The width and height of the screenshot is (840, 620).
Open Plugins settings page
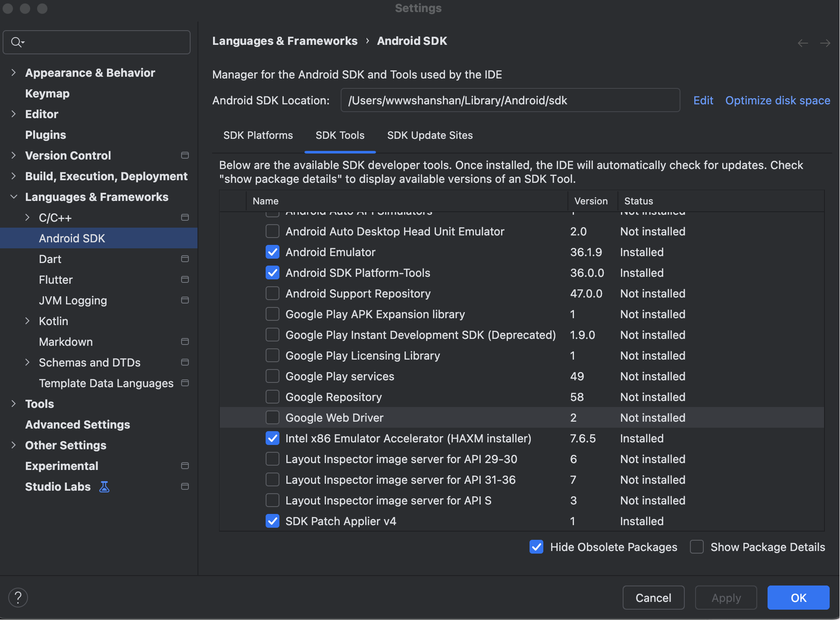click(x=46, y=135)
